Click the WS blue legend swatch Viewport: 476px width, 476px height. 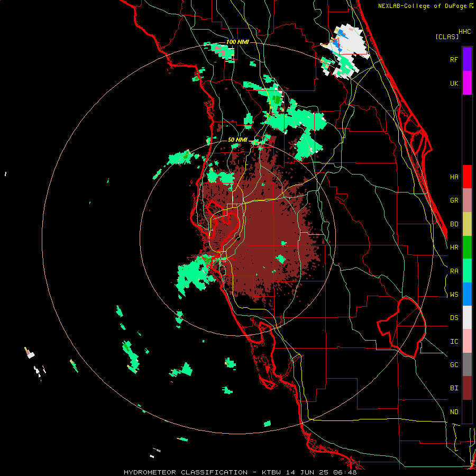[467, 294]
